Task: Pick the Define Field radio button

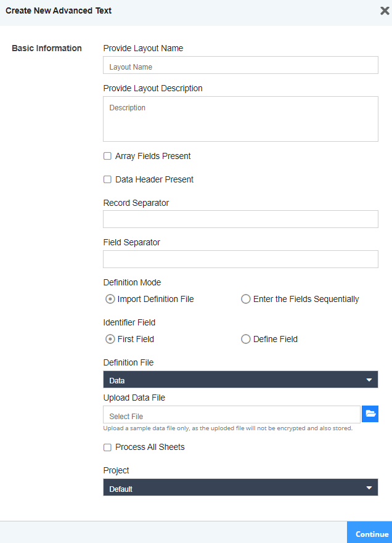Action: 246,340
